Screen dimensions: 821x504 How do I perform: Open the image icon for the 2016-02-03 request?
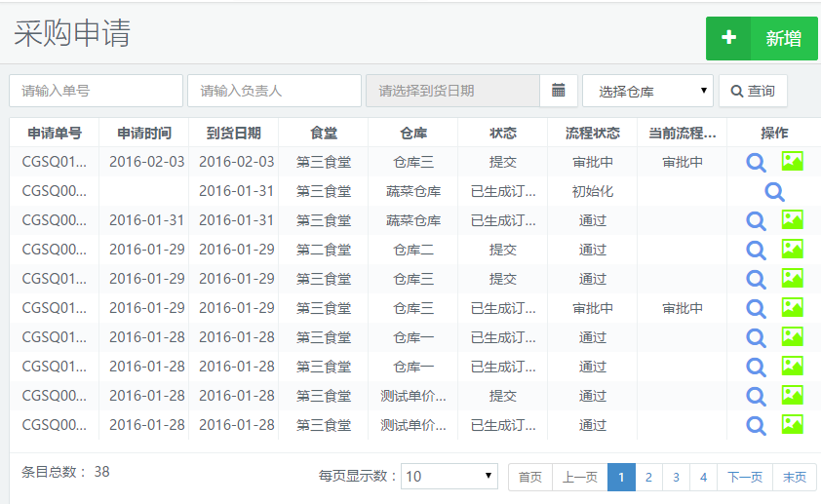[792, 163]
